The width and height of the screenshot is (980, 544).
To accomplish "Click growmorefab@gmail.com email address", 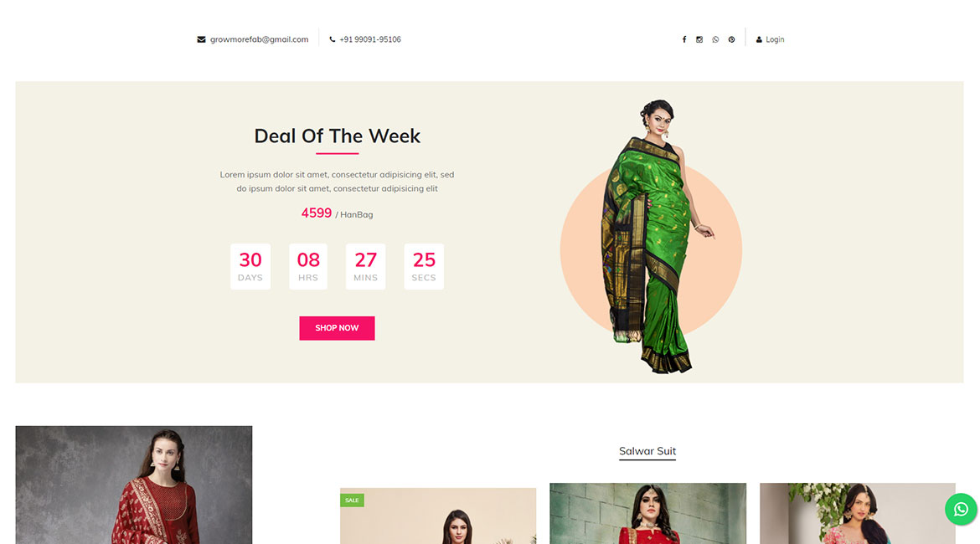I will (x=260, y=39).
